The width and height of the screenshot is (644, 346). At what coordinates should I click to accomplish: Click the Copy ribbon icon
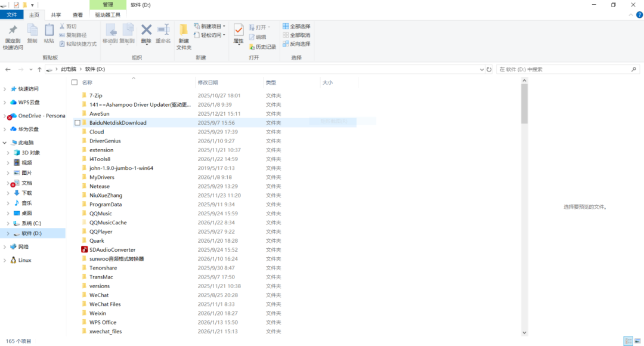click(x=32, y=30)
